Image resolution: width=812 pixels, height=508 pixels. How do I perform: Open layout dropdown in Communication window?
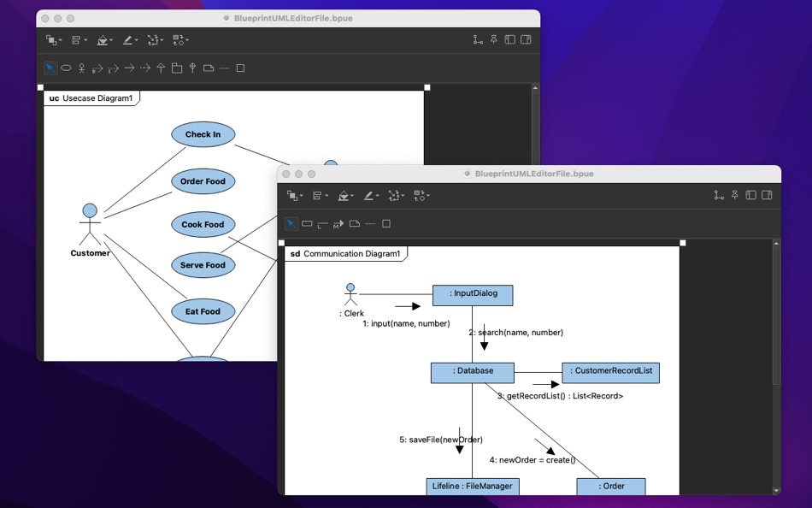pos(421,196)
